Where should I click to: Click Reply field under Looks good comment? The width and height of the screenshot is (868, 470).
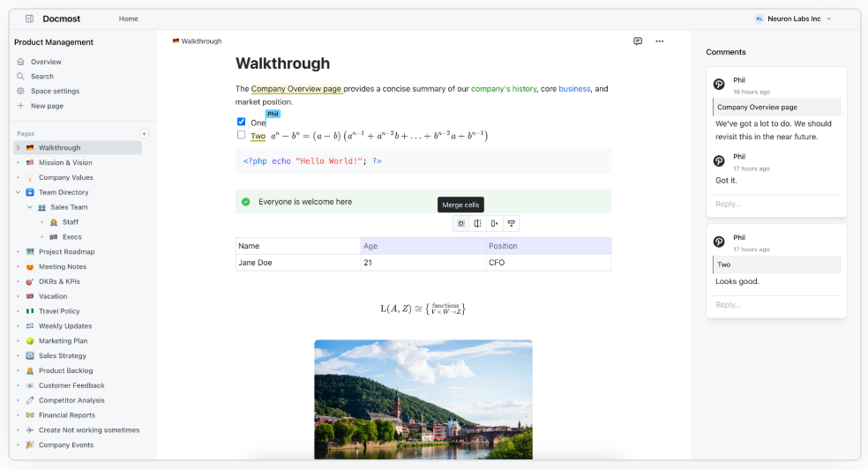(x=776, y=304)
